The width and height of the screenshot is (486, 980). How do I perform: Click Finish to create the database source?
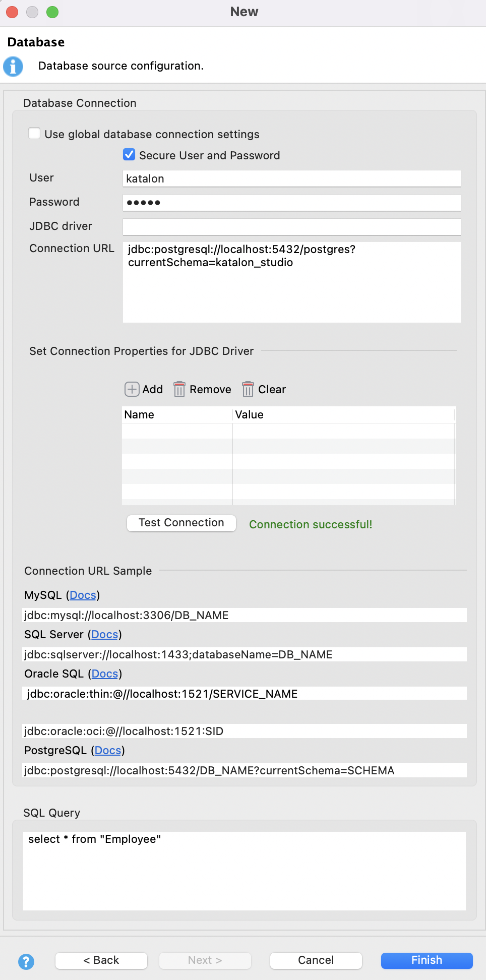click(427, 960)
